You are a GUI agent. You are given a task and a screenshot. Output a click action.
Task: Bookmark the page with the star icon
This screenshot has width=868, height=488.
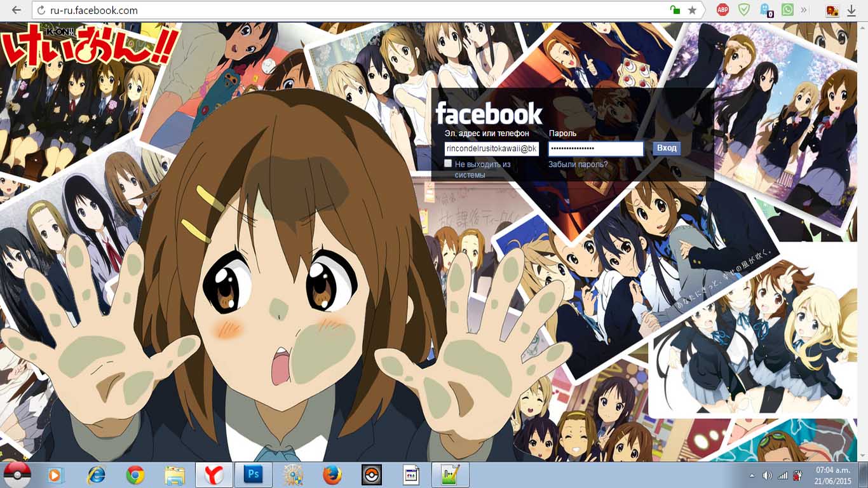click(693, 10)
